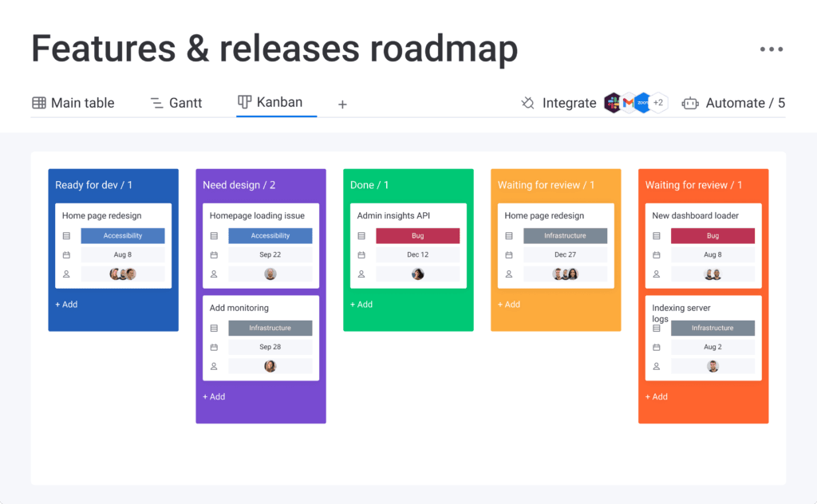Click the red Bug status label
817x504 pixels.
pos(418,235)
